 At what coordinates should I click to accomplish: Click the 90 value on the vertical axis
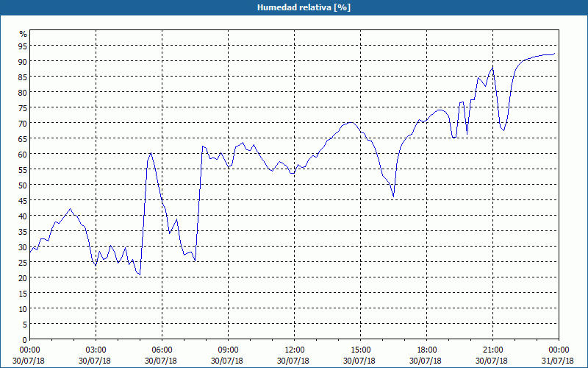23,61
